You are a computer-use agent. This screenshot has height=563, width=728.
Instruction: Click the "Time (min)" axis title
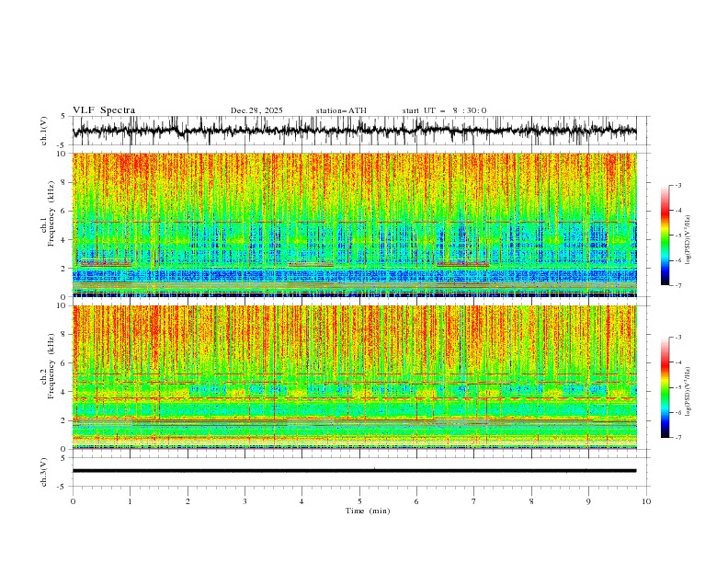point(368,511)
